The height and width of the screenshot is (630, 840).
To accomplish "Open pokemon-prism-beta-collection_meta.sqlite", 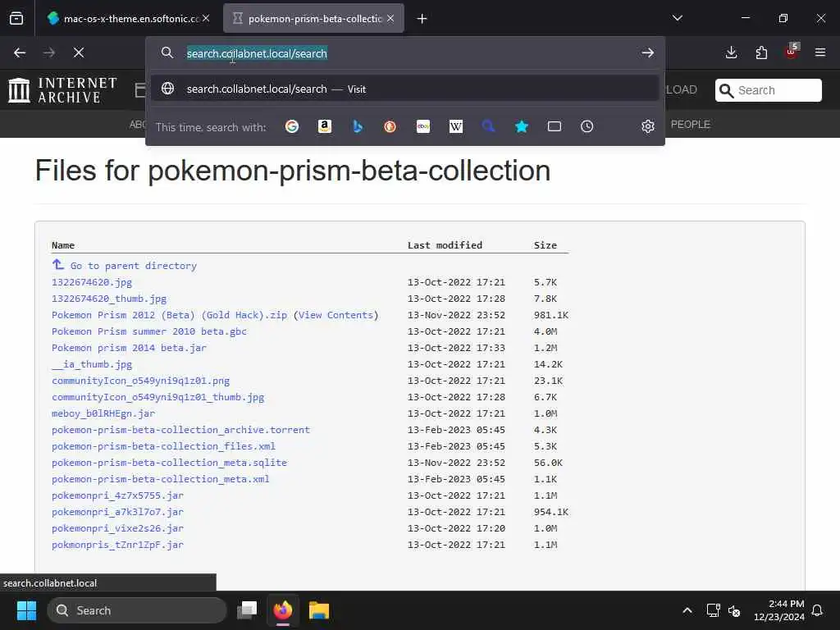I will [x=169, y=463].
